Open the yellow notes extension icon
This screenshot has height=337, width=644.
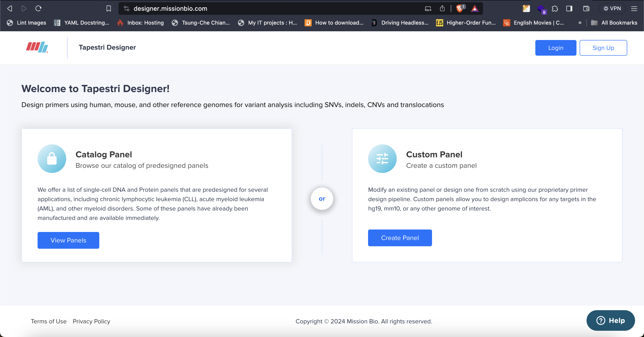click(526, 8)
